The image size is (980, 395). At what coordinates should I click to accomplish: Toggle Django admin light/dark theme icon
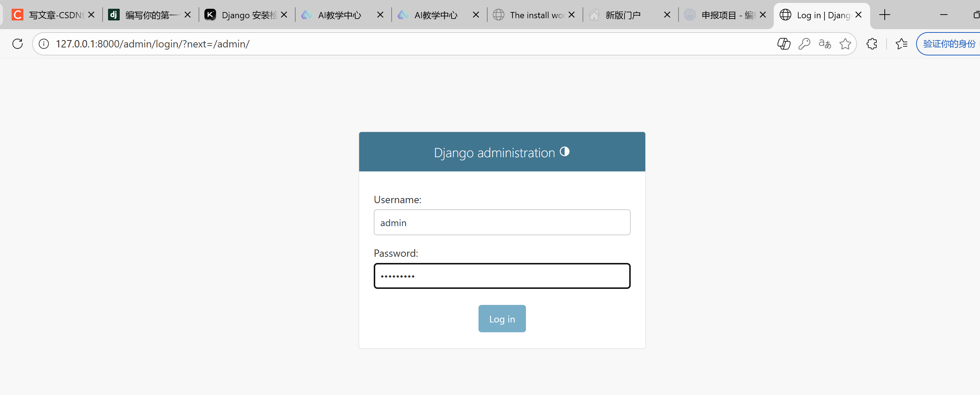565,152
